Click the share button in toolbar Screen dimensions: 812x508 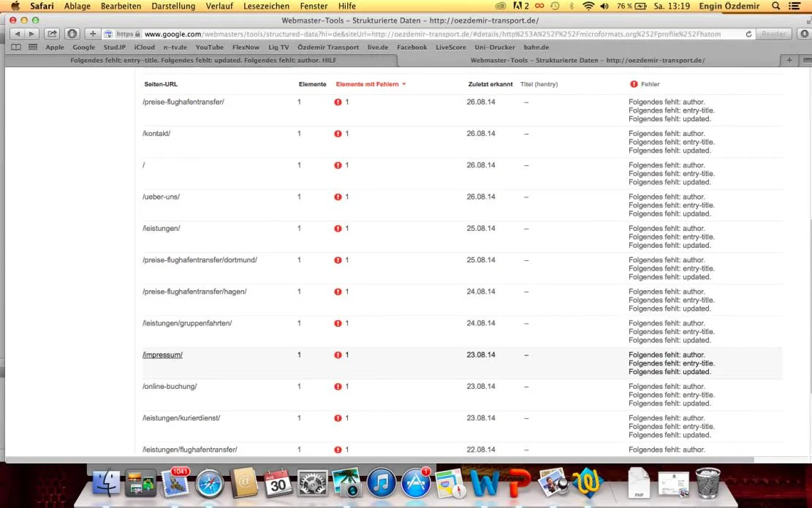coord(53,34)
